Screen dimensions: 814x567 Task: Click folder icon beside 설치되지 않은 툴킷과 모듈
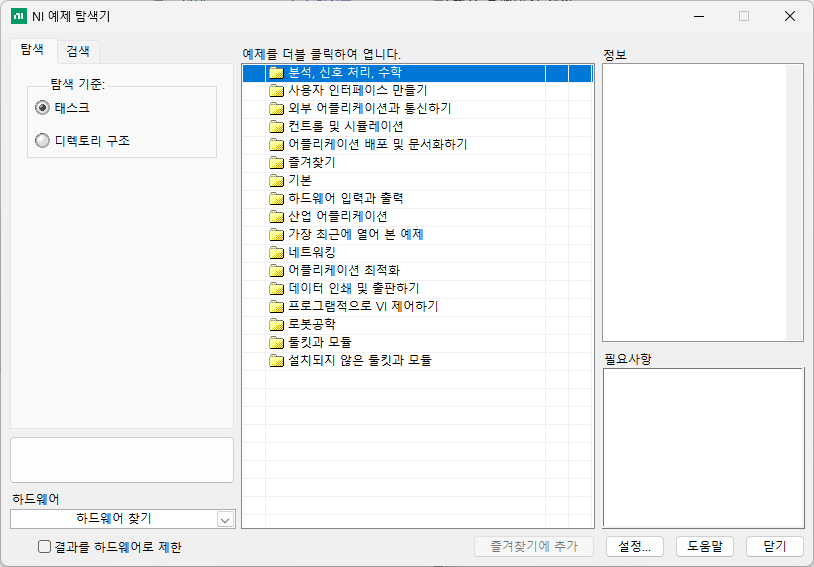click(x=276, y=360)
